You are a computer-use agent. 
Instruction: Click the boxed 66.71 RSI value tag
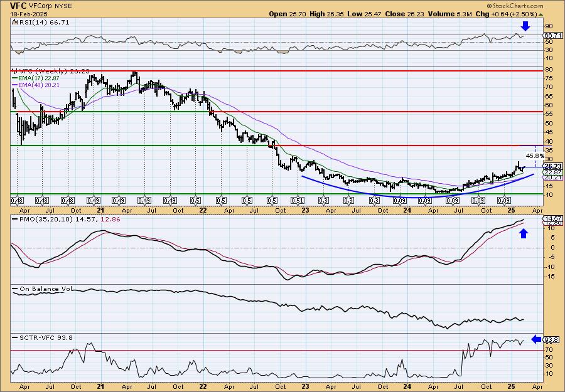coord(552,35)
